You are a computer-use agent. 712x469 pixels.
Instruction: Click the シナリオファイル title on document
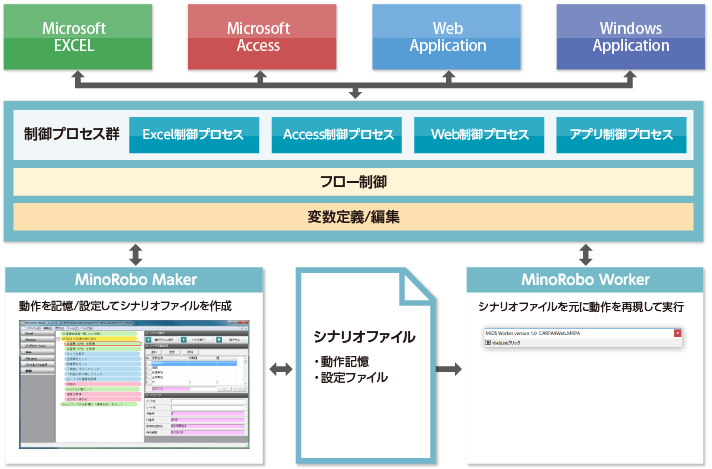pos(364,337)
